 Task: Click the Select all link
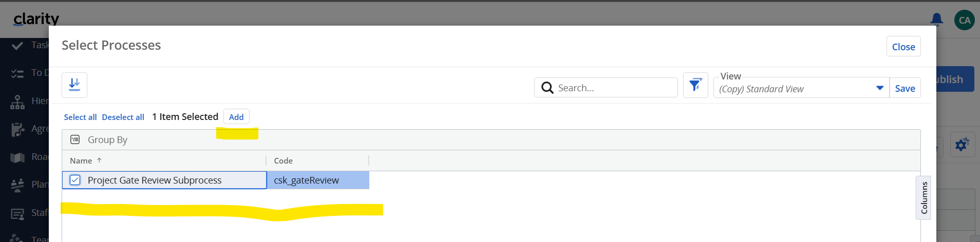[x=80, y=117]
